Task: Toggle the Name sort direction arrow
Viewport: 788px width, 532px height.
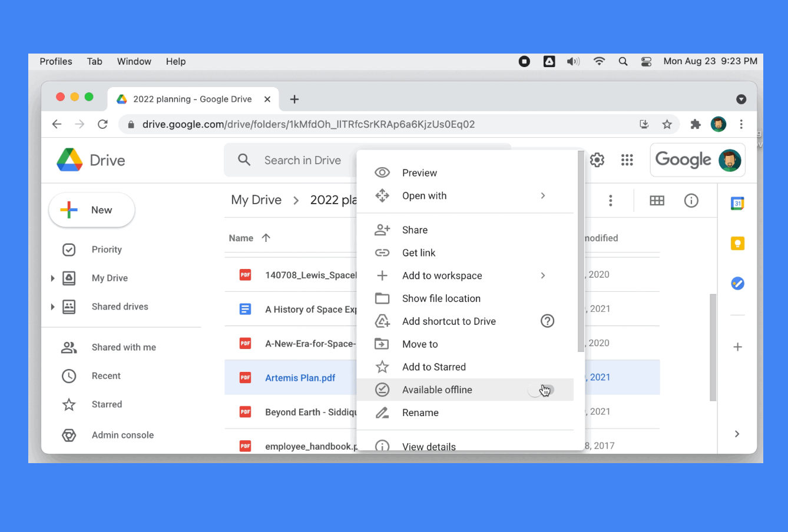Action: tap(266, 238)
